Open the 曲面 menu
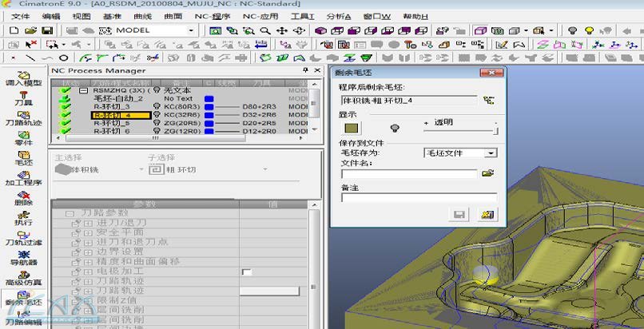 [x=173, y=16]
